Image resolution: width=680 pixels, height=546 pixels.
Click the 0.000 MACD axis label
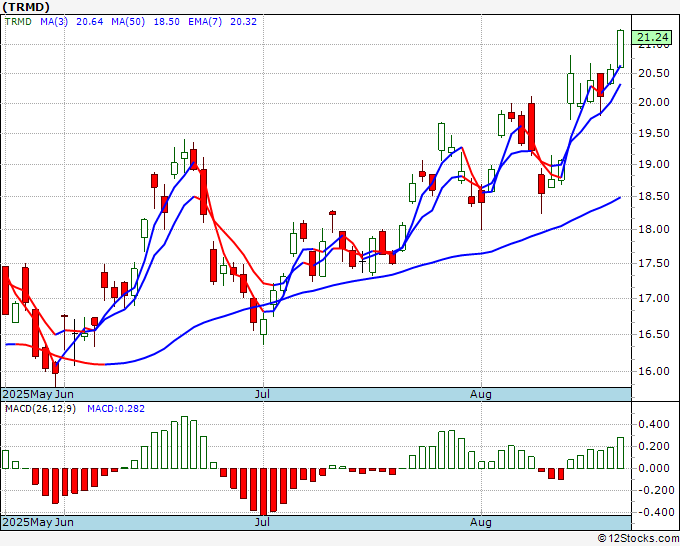654,468
